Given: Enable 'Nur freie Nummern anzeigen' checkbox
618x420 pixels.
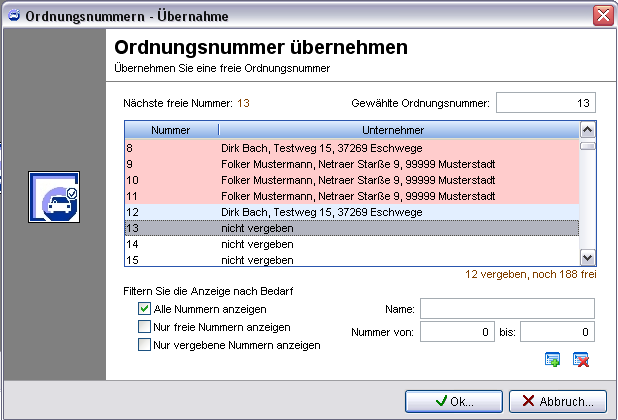Looking at the screenshot, I should [x=145, y=327].
